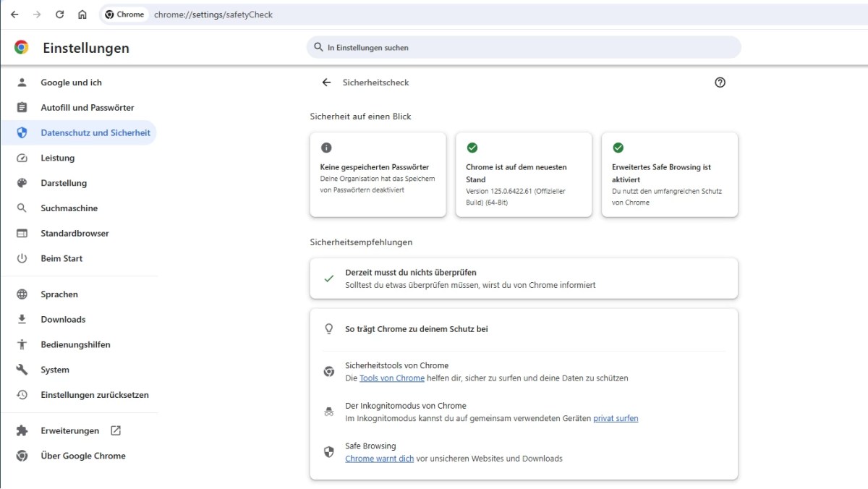Open help question mark icon
This screenshot has width=868, height=489.
[x=720, y=82]
